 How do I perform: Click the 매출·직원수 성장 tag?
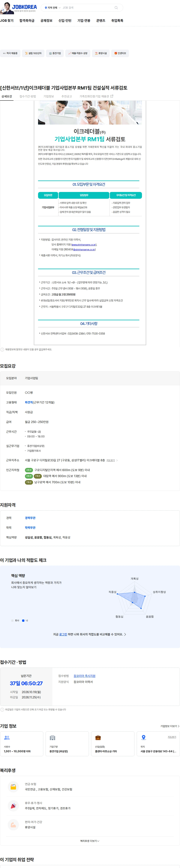pyautogui.click(x=78, y=53)
